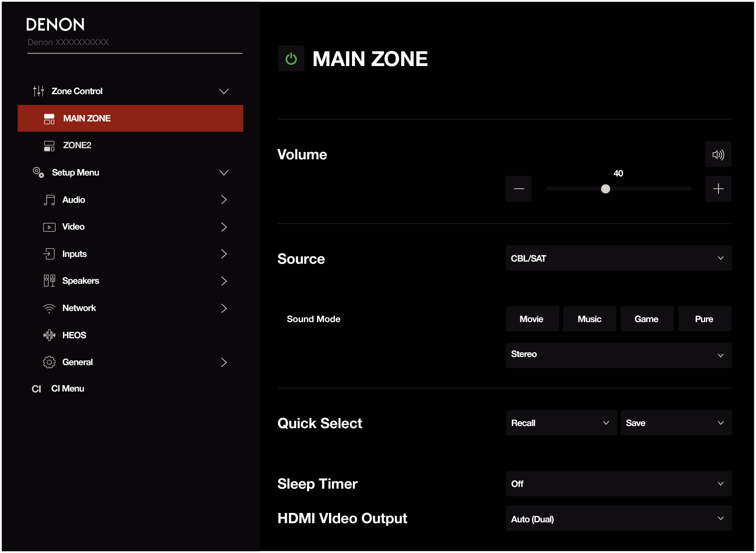Open the Stereo sound mode dropdown
Image resolution: width=756 pixels, height=553 pixels.
point(618,355)
